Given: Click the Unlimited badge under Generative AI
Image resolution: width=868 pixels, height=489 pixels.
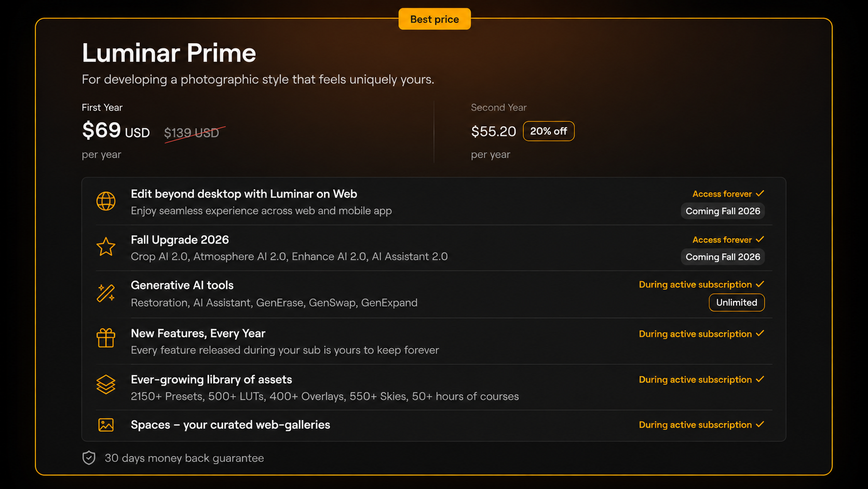Looking at the screenshot, I should click(737, 302).
